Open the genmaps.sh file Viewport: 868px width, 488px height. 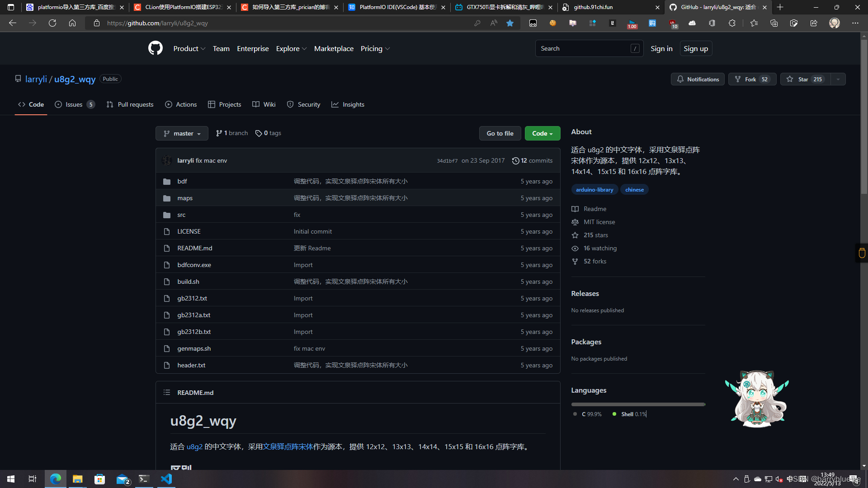pyautogui.click(x=194, y=348)
